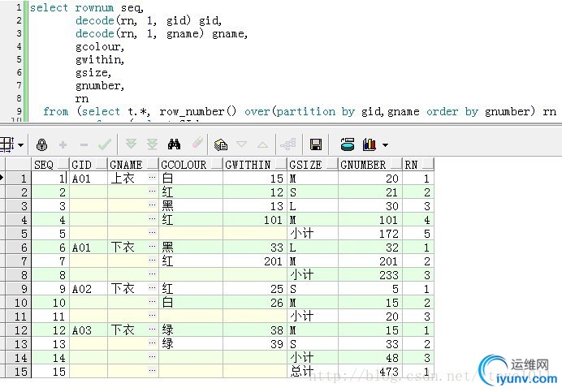Viewport: 562px width, 392px height.
Task: Click the plus insert record icon
Action: 63,144
